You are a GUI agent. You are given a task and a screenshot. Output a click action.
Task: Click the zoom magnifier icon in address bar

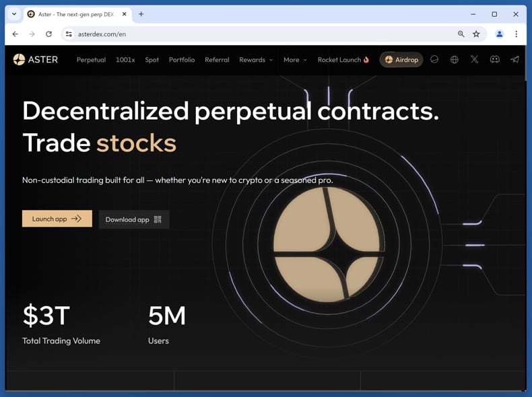point(461,34)
